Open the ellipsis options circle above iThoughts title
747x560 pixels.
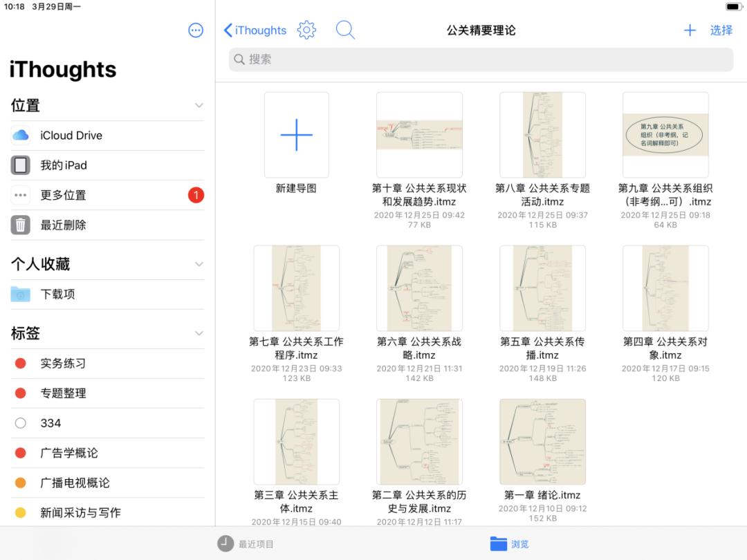[x=196, y=30]
